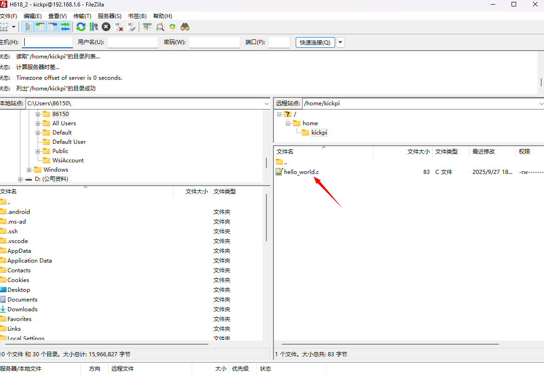
Task: Select the kickpi folder in remote tree
Action: [x=319, y=132]
